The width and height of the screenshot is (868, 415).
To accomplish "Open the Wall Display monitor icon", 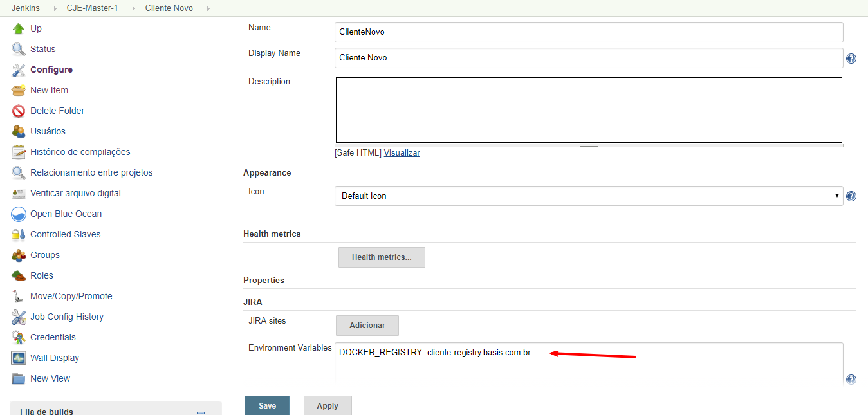I will click(x=18, y=358).
